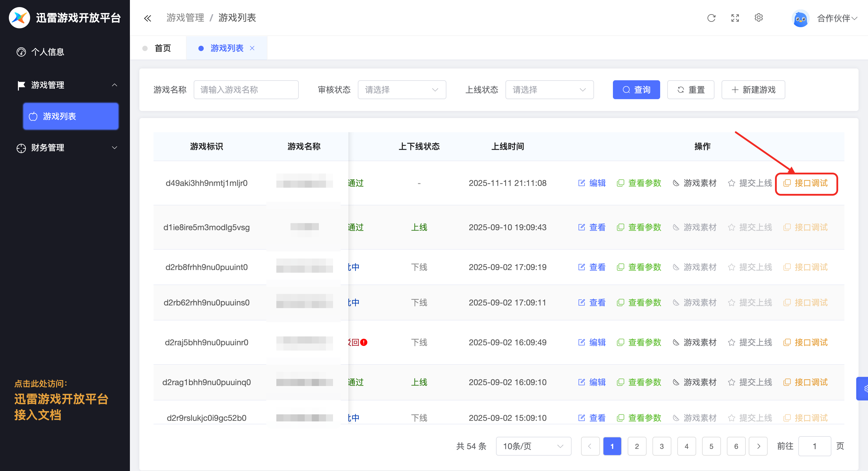This screenshot has height=471, width=868.
Task: Open the header settings gear icon
Action: 758,17
